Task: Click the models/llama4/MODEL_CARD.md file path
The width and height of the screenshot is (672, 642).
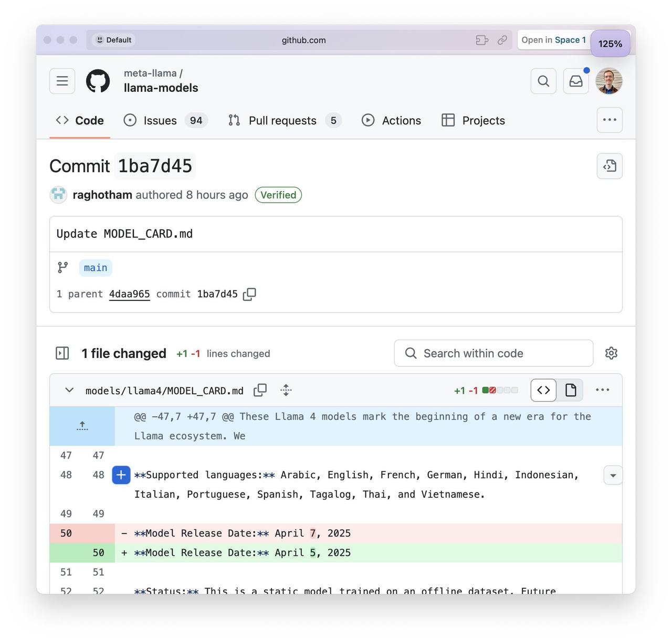Action: 164,391
